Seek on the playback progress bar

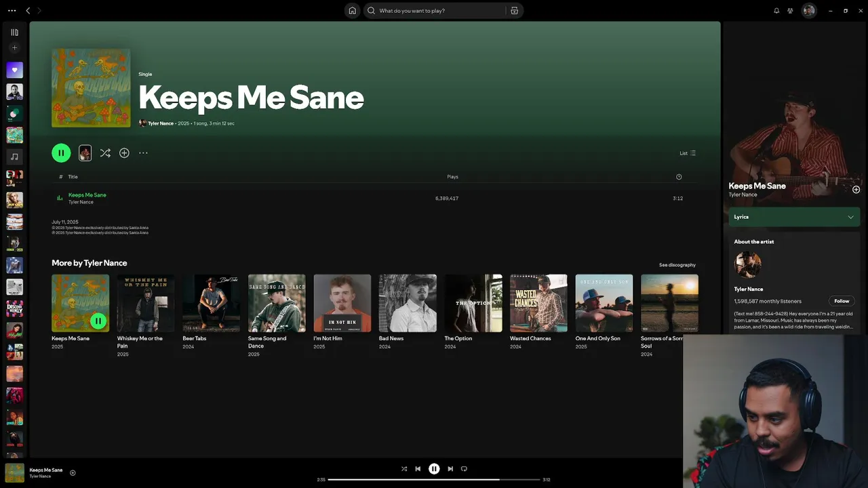click(x=434, y=480)
